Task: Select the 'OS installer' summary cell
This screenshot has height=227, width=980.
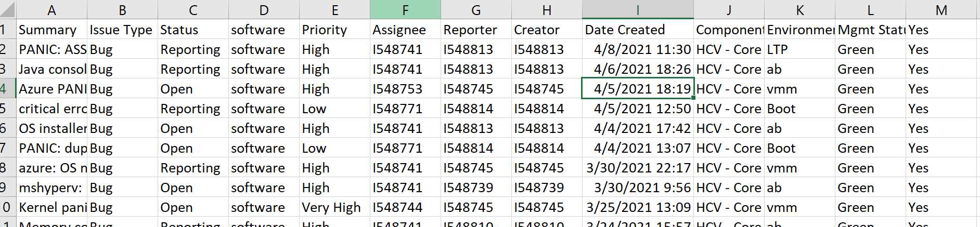Action: tap(51, 128)
